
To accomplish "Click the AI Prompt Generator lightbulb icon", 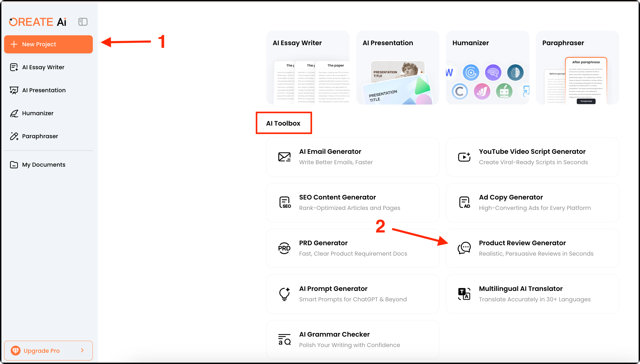I will (x=284, y=294).
